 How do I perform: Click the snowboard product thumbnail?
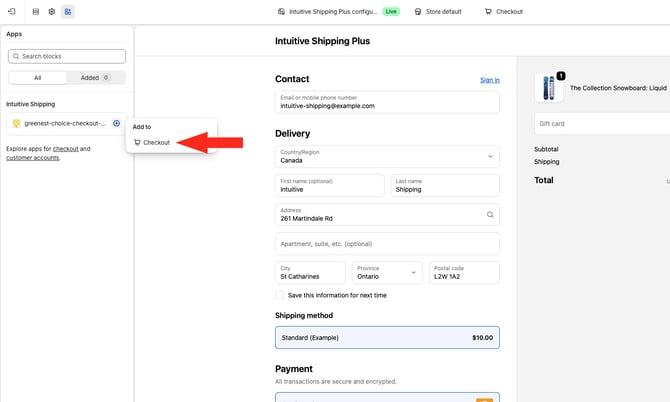click(549, 88)
